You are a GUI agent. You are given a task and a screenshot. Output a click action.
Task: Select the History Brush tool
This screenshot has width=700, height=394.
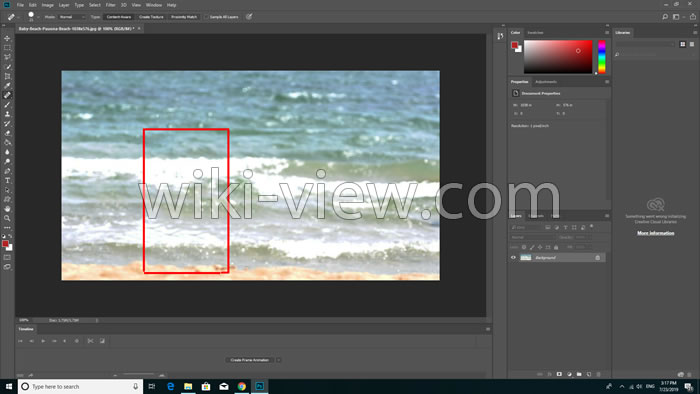click(7, 124)
